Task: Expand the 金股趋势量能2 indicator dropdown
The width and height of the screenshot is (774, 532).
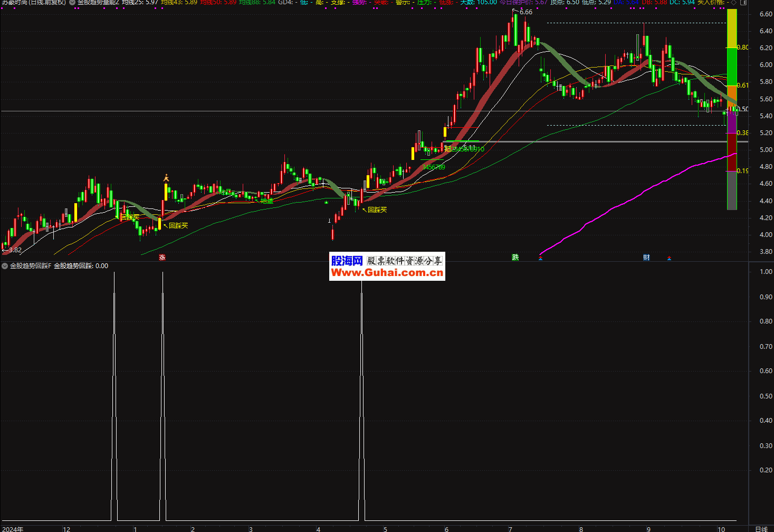Action: 72,3
